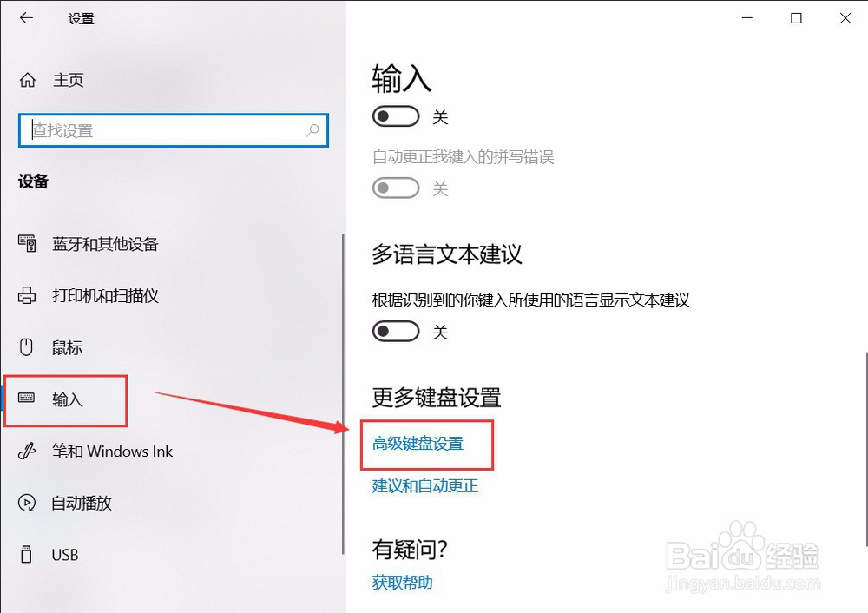Screen dimensions: 868x613
Task: Open 建议和自动更正 link
Action: click(425, 486)
